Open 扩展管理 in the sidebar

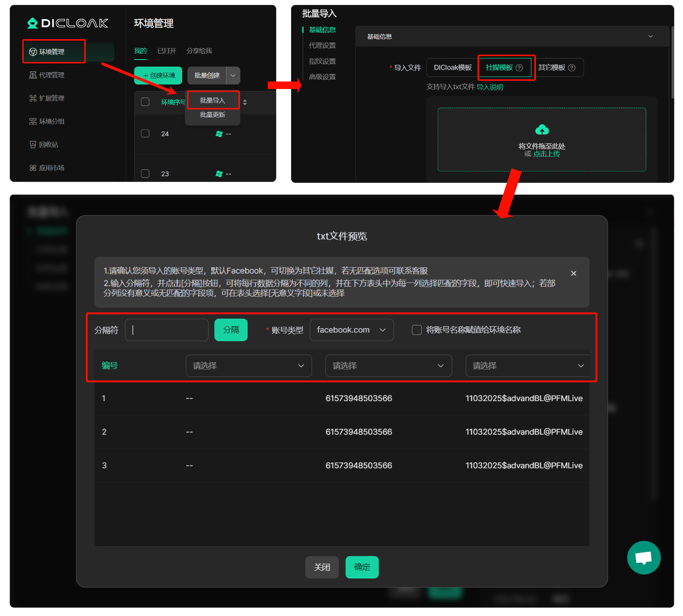point(47,98)
